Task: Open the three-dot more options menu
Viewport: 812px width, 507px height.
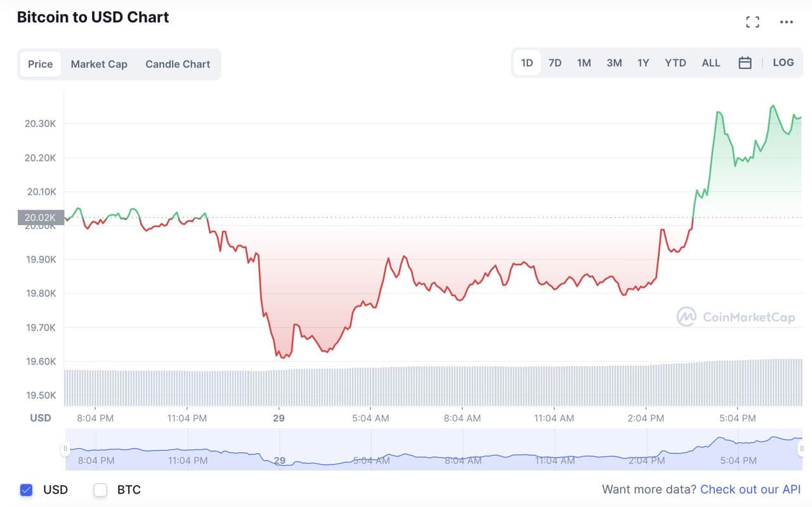Action: (787, 22)
